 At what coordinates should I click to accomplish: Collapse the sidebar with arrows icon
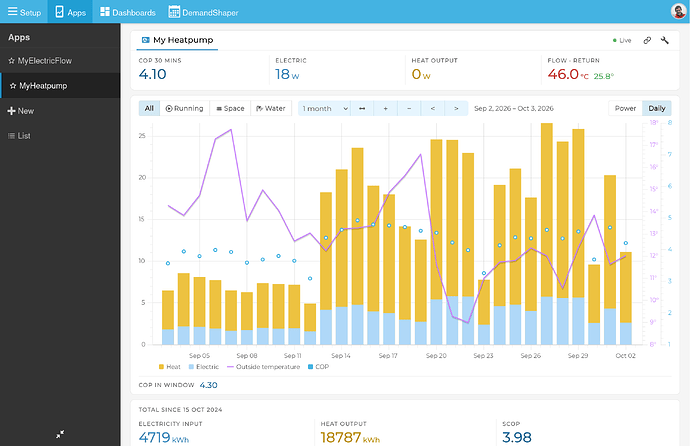(x=60, y=434)
